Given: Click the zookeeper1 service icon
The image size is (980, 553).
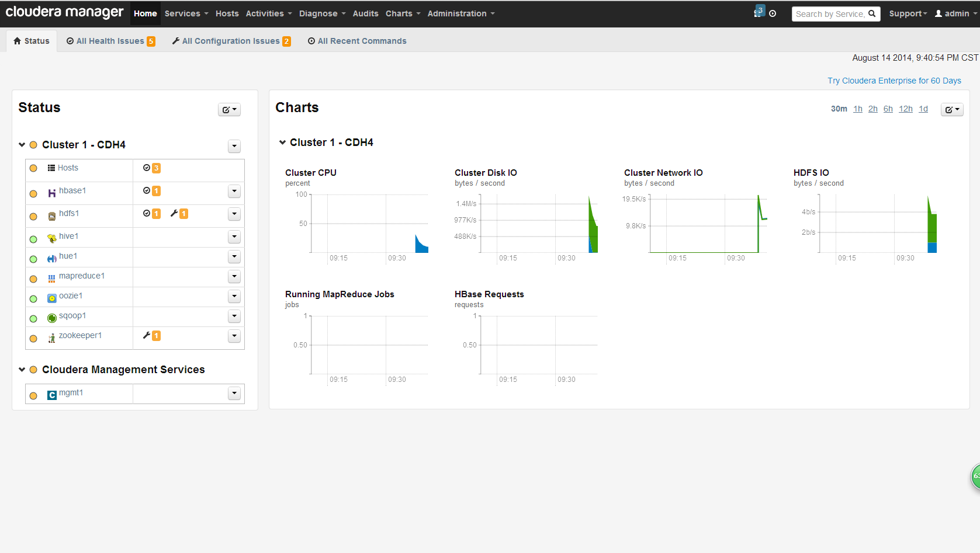Looking at the screenshot, I should click(x=52, y=338).
